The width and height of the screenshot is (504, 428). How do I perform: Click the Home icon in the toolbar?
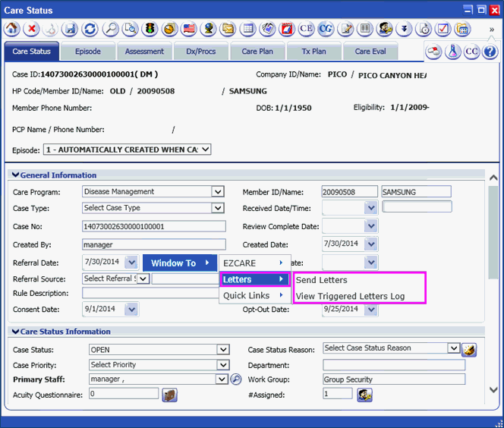click(x=13, y=29)
